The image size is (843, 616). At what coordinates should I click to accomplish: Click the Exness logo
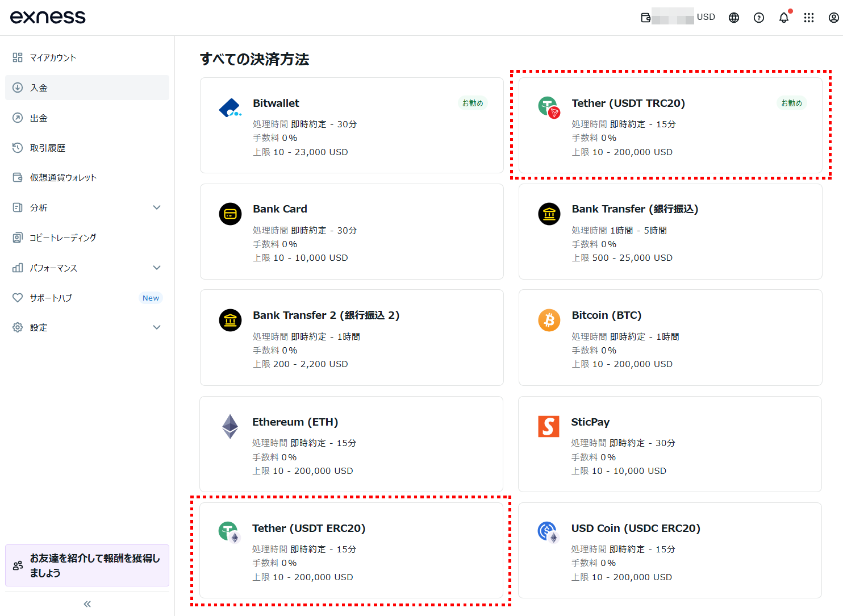click(x=48, y=17)
